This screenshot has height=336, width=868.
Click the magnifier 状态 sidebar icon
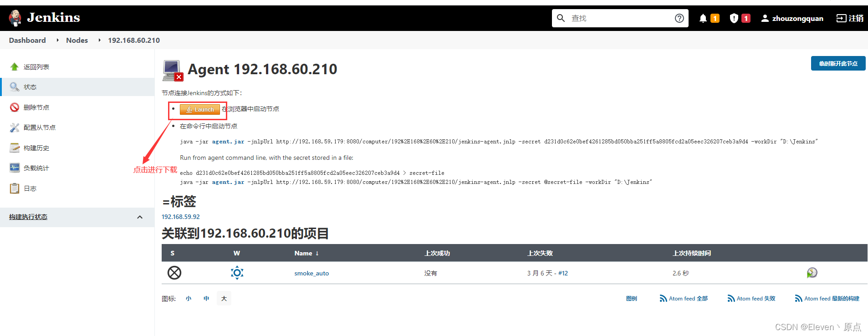pos(15,87)
